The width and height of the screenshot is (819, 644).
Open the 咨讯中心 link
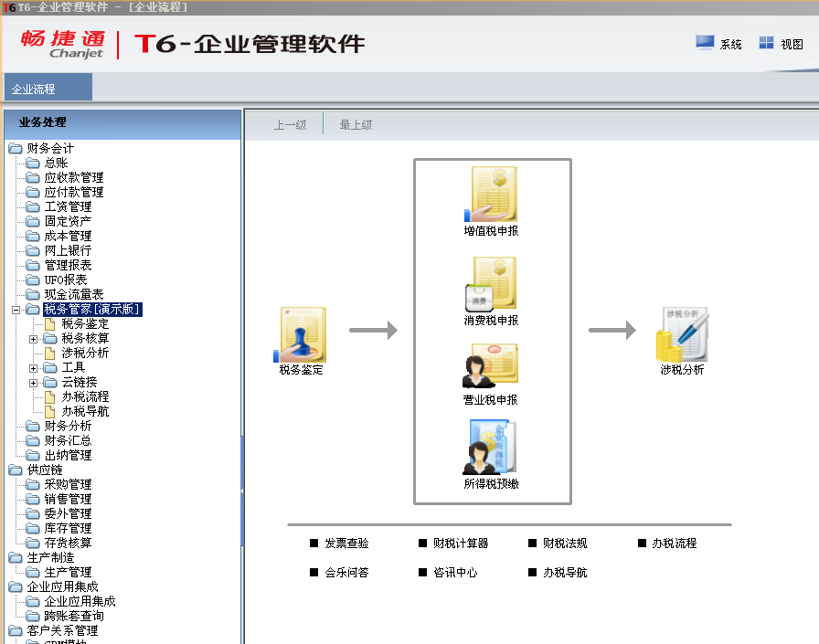coord(455,573)
